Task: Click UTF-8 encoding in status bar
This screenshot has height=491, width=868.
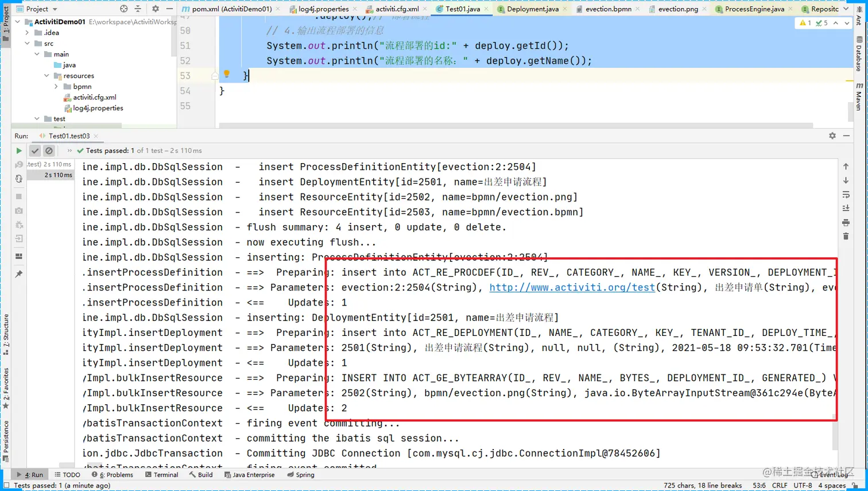Action: (803, 486)
